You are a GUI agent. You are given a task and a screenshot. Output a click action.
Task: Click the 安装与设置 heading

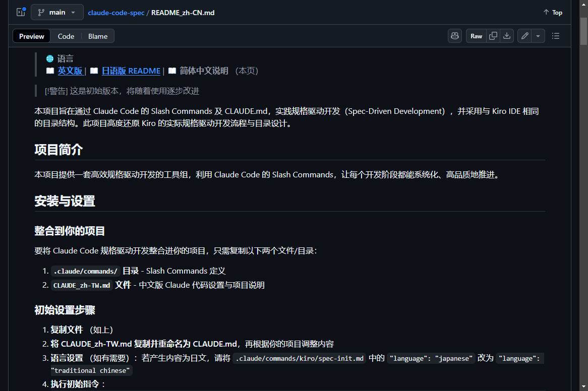click(65, 201)
